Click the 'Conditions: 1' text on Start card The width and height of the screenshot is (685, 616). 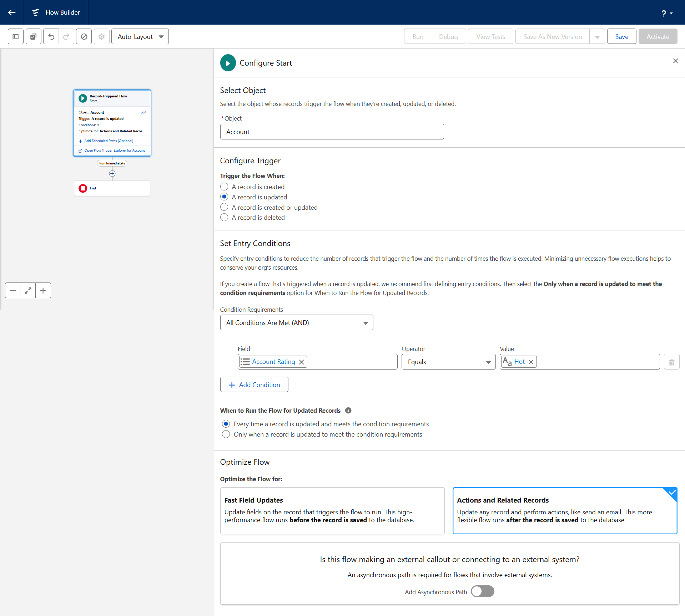click(x=89, y=125)
